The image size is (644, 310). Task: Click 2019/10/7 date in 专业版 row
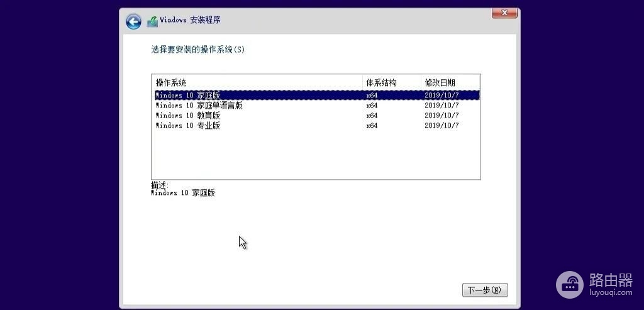[441, 126]
